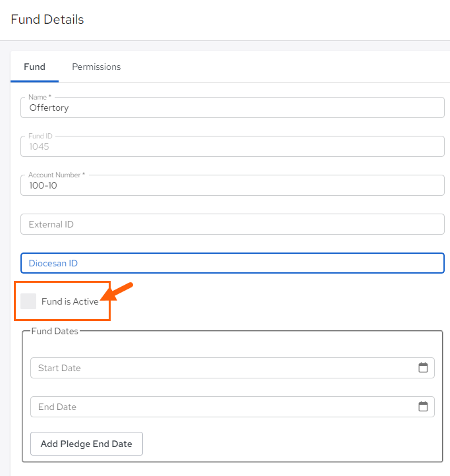Viewport: 450px width, 476px height.
Task: Click the Start Date input field
Action: (233, 368)
